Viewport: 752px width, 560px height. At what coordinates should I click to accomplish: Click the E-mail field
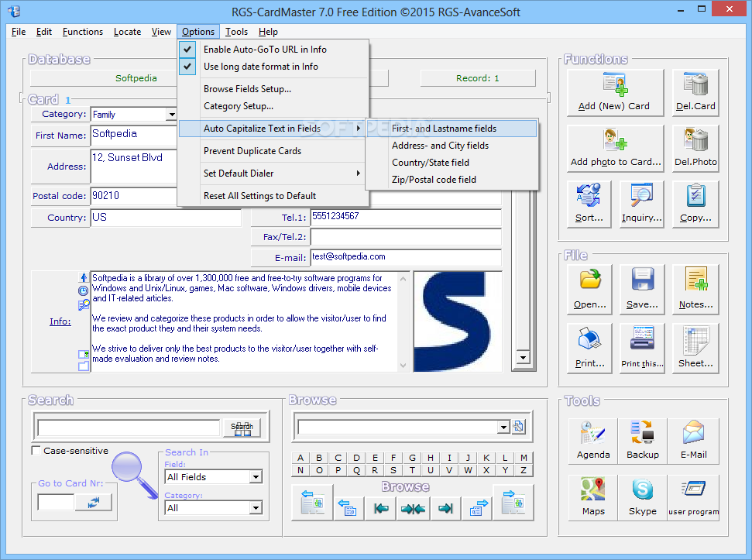(x=406, y=257)
